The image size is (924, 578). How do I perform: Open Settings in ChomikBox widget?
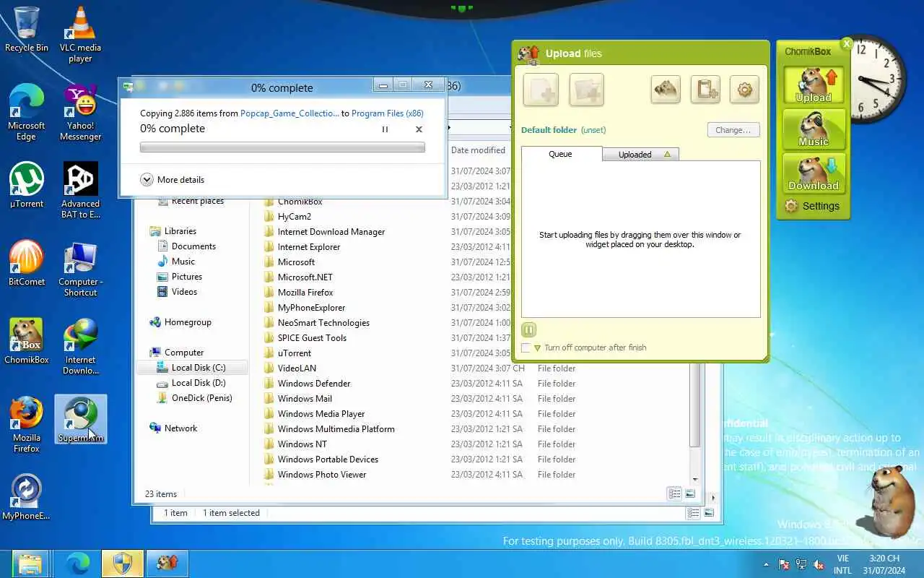click(x=812, y=206)
